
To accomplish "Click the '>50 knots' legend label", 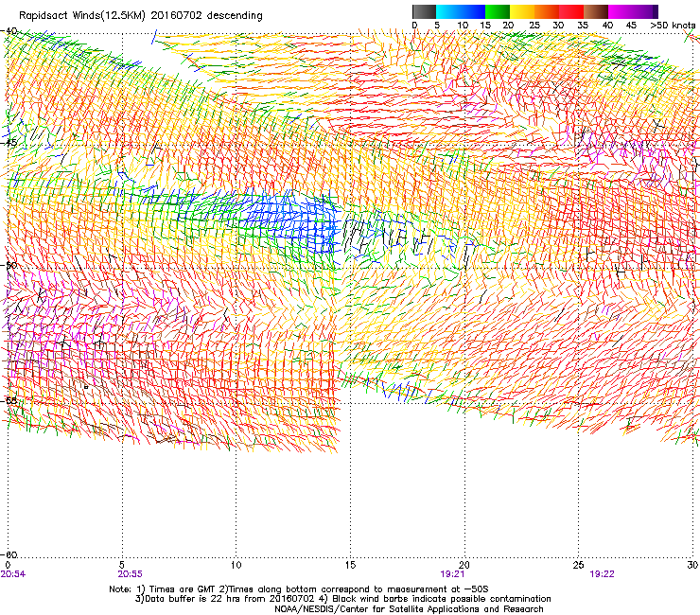I will pos(673,26).
